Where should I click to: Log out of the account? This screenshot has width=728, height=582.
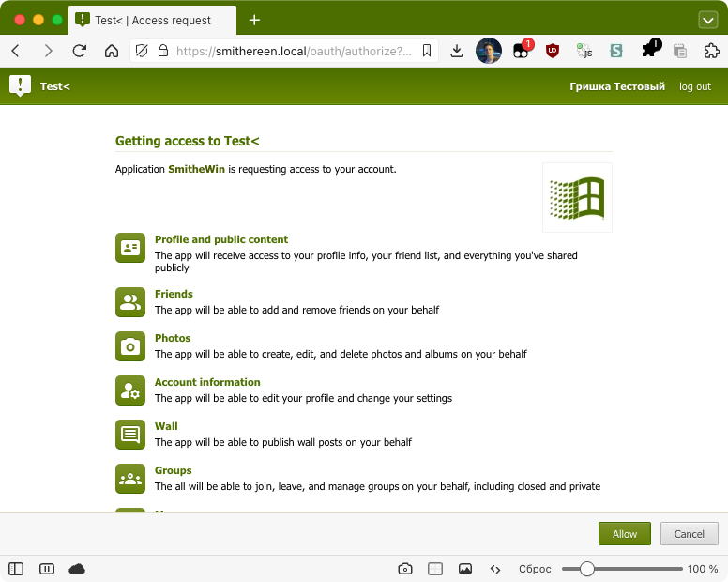pos(694,86)
